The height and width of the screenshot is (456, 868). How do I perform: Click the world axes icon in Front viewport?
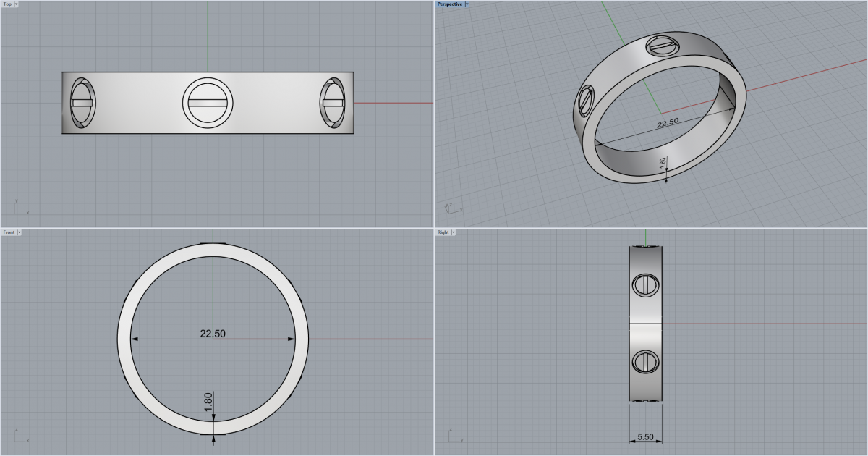[19, 436]
